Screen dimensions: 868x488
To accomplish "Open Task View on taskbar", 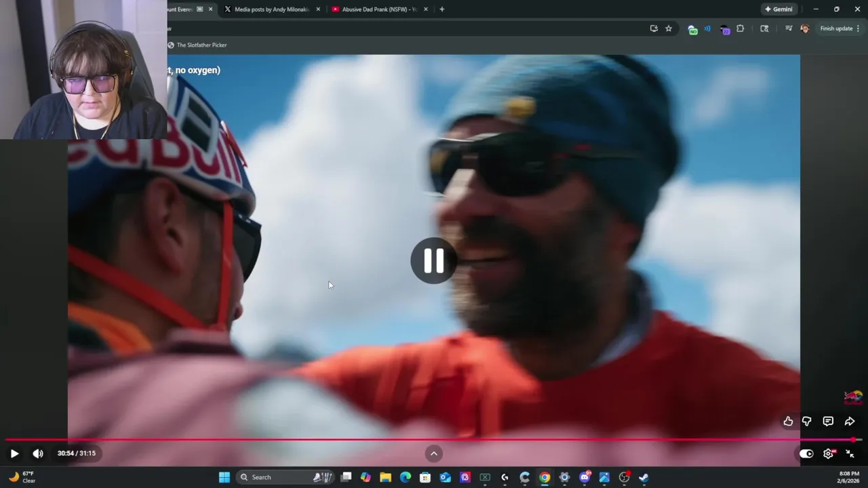I will click(x=346, y=477).
